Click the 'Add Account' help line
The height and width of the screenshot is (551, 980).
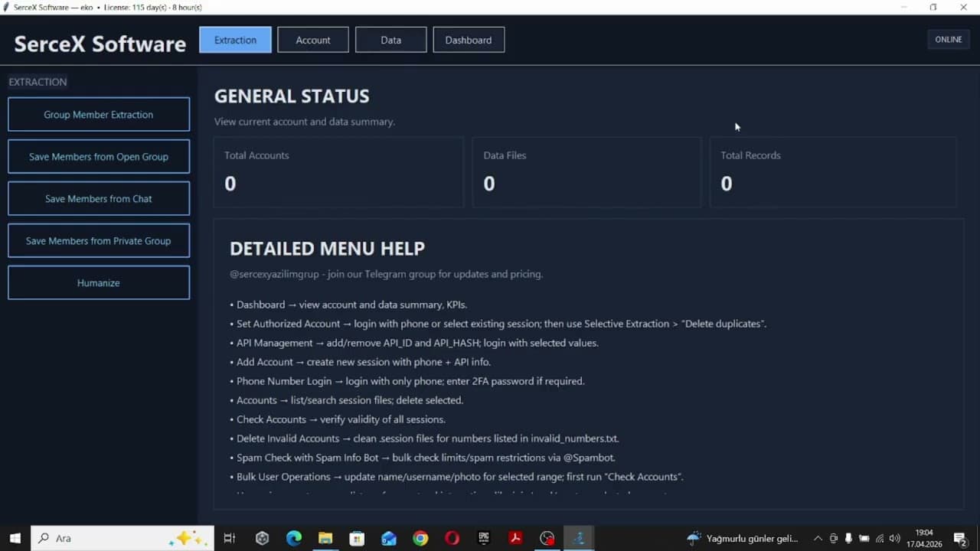pyautogui.click(x=360, y=362)
